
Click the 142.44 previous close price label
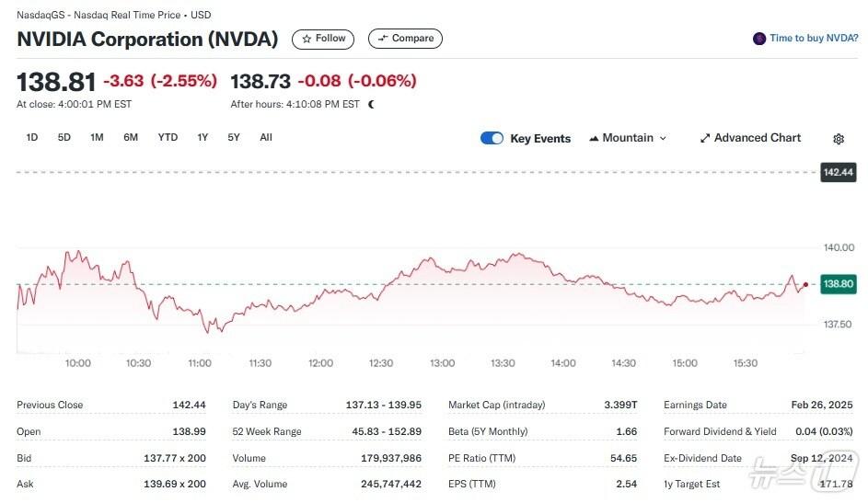[838, 172]
